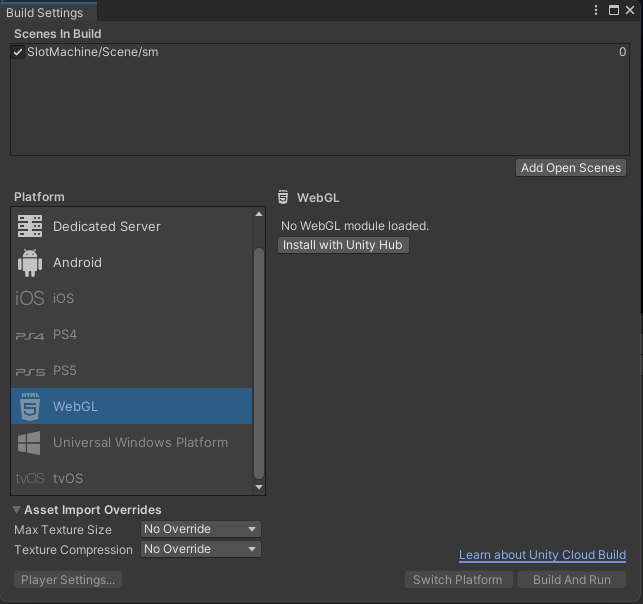Select the WebGL platform label
This screenshot has height=604, width=643.
(x=75, y=406)
